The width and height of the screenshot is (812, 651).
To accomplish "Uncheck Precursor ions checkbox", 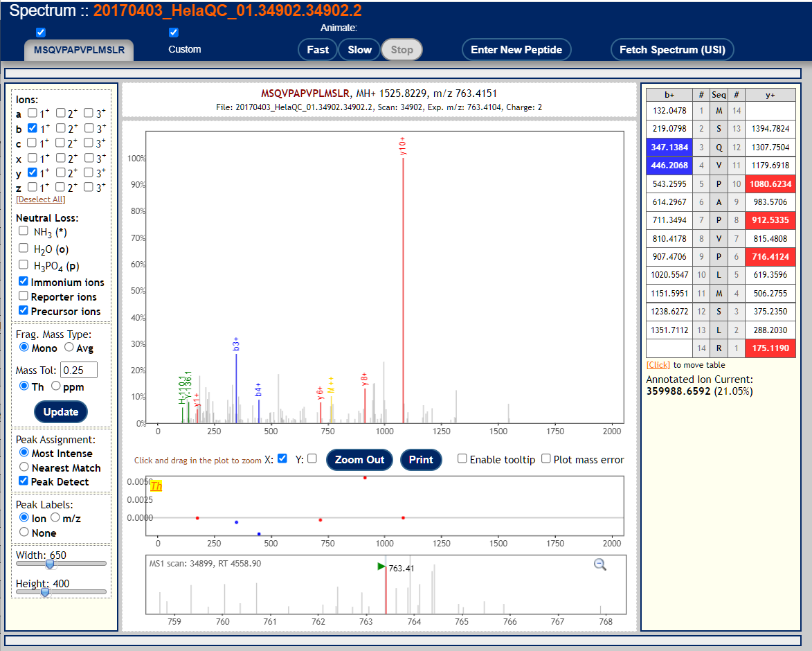I will click(24, 310).
